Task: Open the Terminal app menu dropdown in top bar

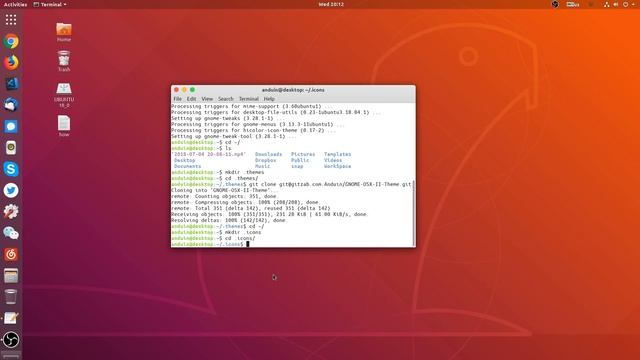Action: pyautogui.click(x=50, y=4)
